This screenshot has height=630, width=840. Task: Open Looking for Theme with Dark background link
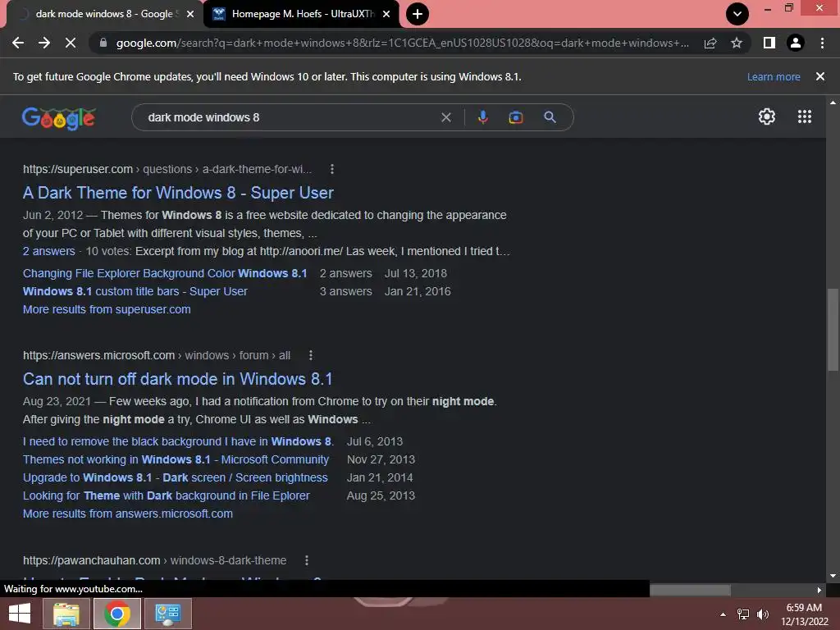pyautogui.click(x=166, y=495)
